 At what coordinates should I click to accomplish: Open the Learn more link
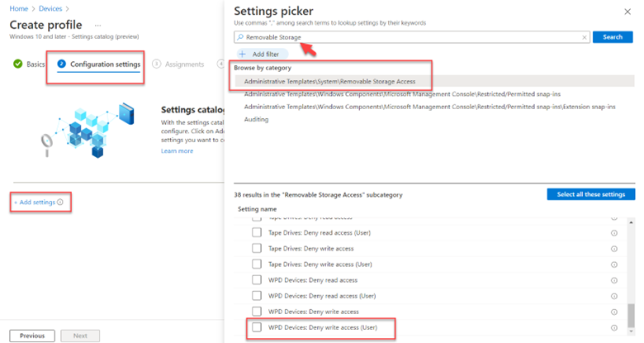[177, 151]
